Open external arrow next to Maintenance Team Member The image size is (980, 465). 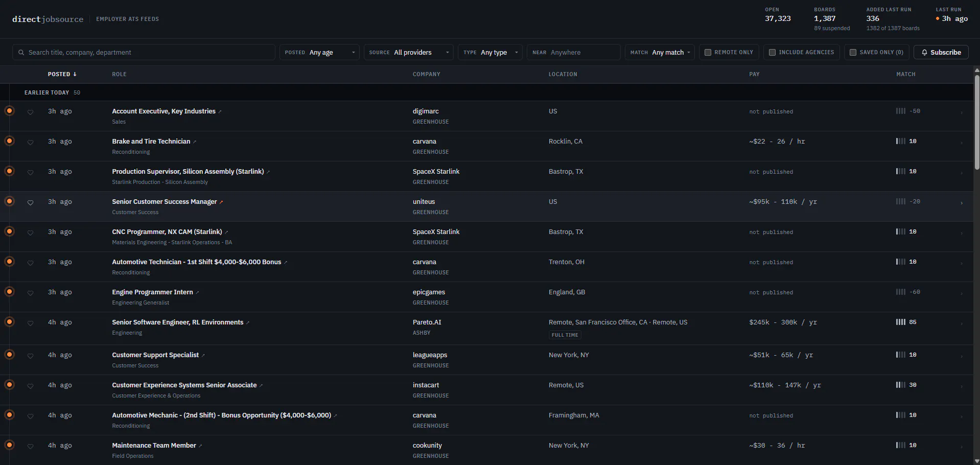point(200,446)
